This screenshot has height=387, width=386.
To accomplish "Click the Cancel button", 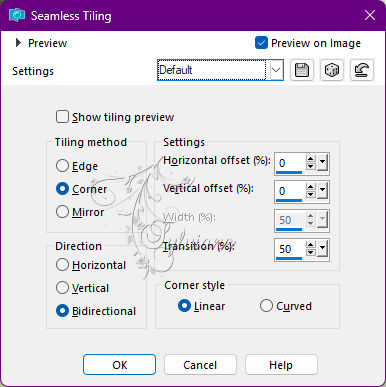I will 200,365.
